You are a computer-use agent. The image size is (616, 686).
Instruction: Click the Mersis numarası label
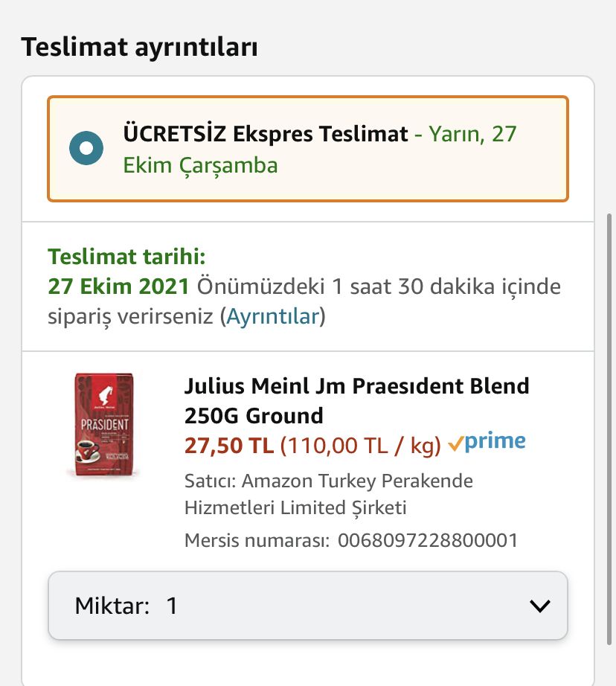pos(257,540)
